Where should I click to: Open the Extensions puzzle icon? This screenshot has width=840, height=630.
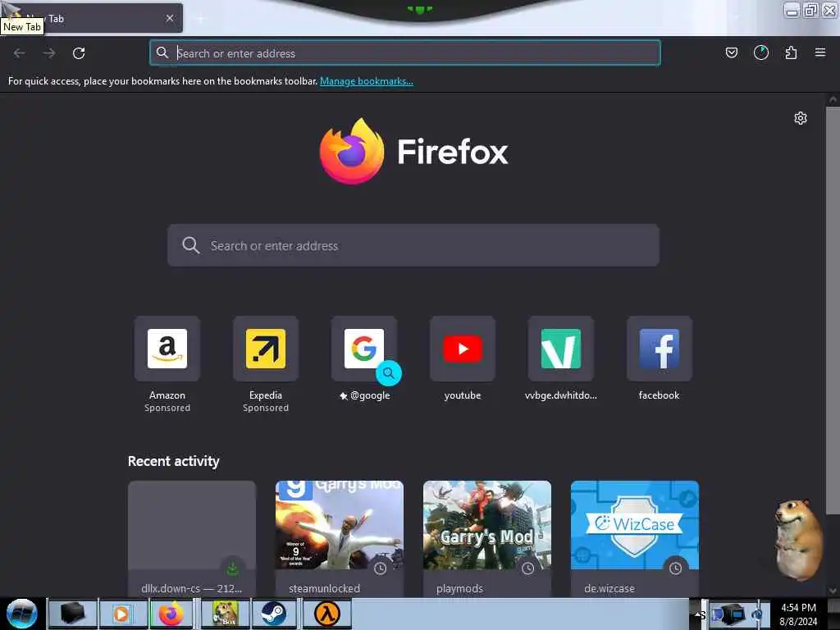(x=791, y=52)
